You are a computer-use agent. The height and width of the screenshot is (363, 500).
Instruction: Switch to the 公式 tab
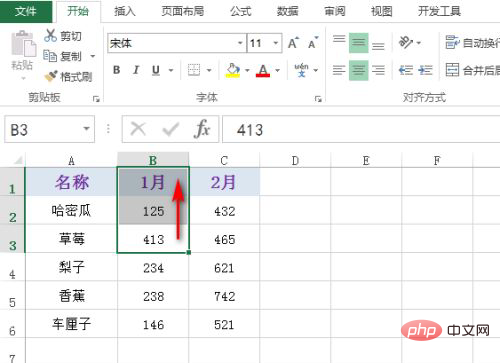tap(240, 11)
